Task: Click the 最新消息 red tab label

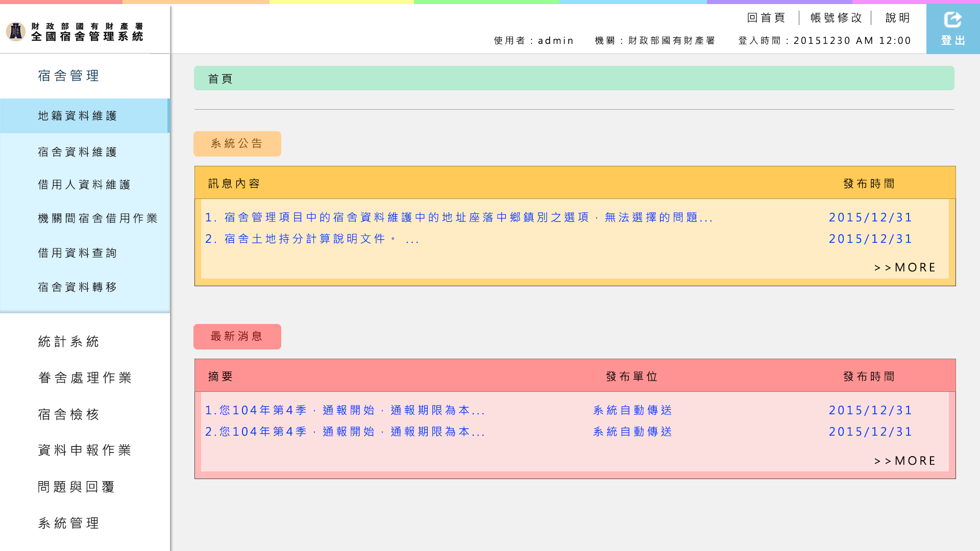Action: (x=237, y=337)
